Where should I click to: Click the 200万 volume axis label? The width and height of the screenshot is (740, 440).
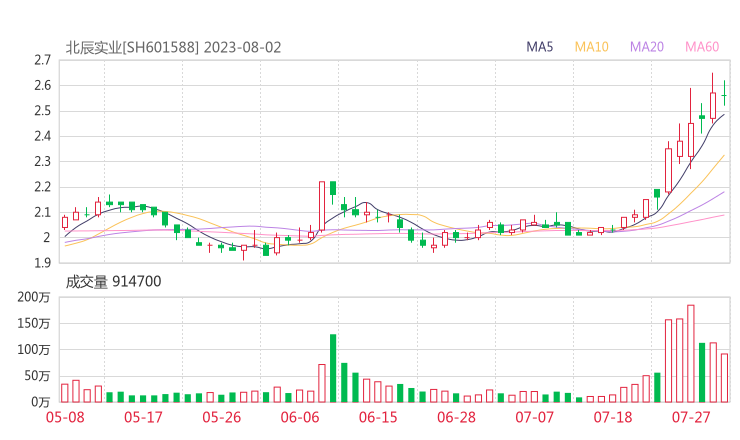click(34, 297)
